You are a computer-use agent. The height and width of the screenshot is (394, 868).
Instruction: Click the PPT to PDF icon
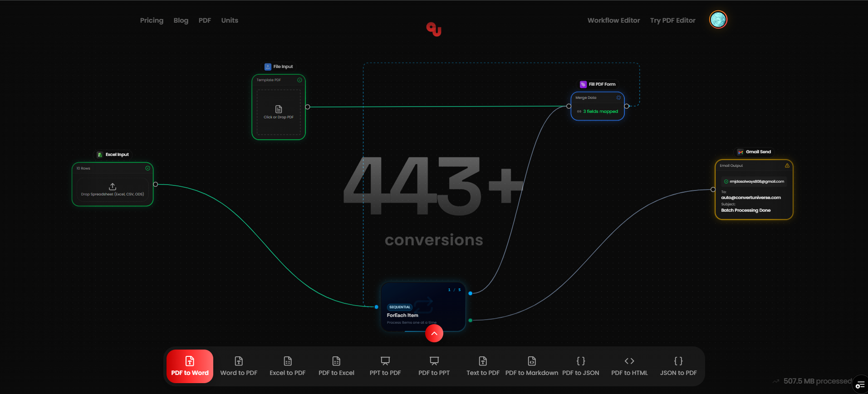[385, 361]
